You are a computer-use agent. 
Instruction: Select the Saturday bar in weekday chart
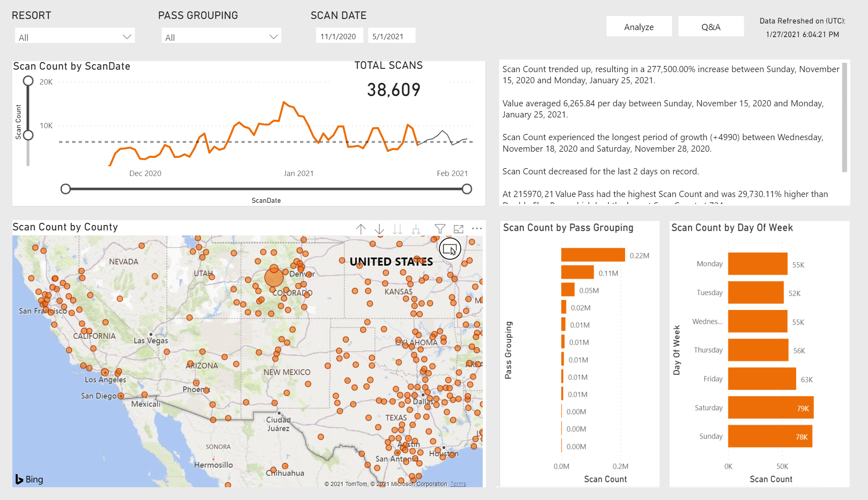tap(770, 408)
